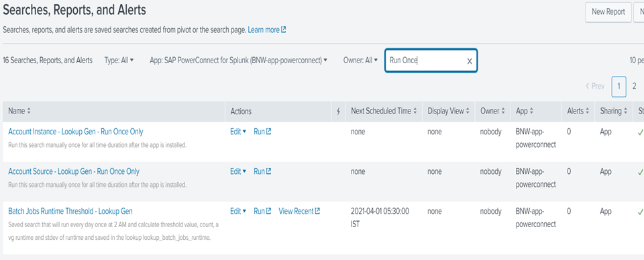Viewport: 644px width, 260px height.
Task: Go to page 2 of results
Action: (634, 86)
